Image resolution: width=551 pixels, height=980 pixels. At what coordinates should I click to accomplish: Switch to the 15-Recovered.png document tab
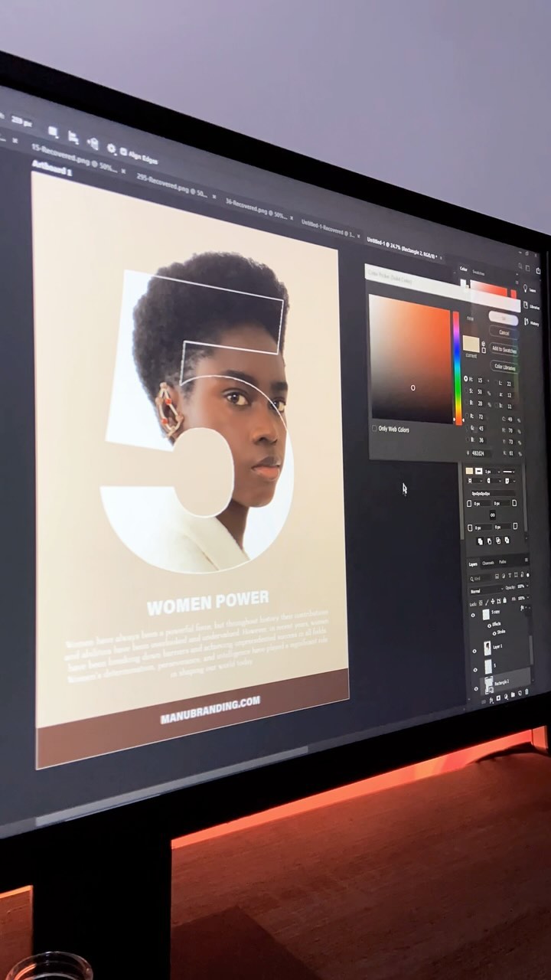(74, 158)
